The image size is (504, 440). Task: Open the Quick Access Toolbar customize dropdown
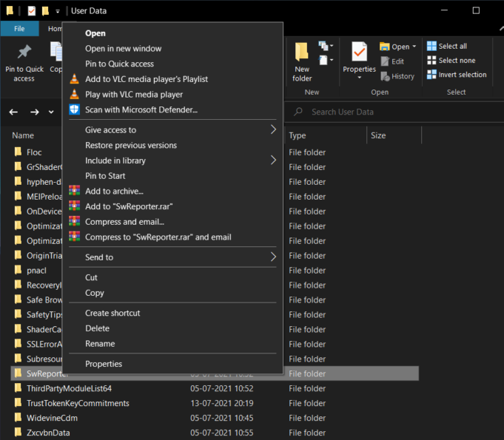point(58,12)
